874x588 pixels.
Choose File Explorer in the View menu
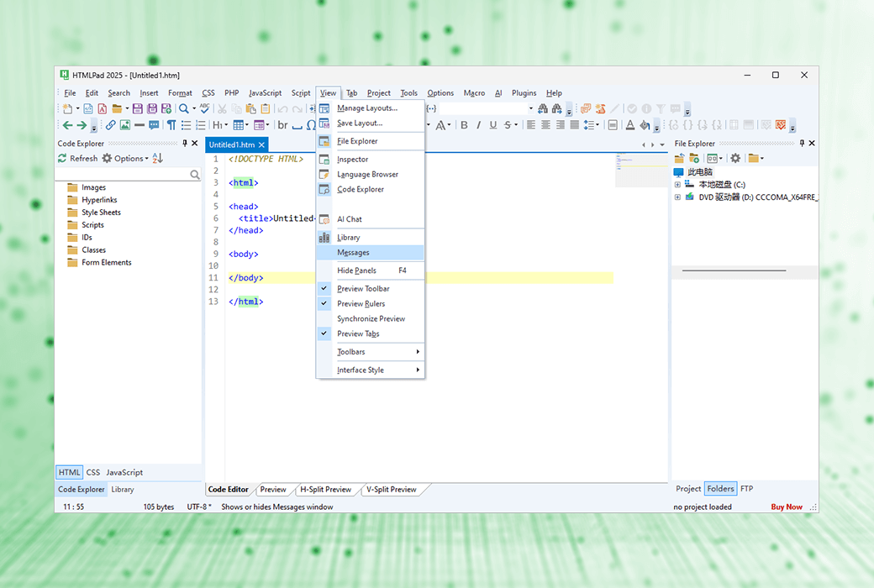click(x=370, y=141)
